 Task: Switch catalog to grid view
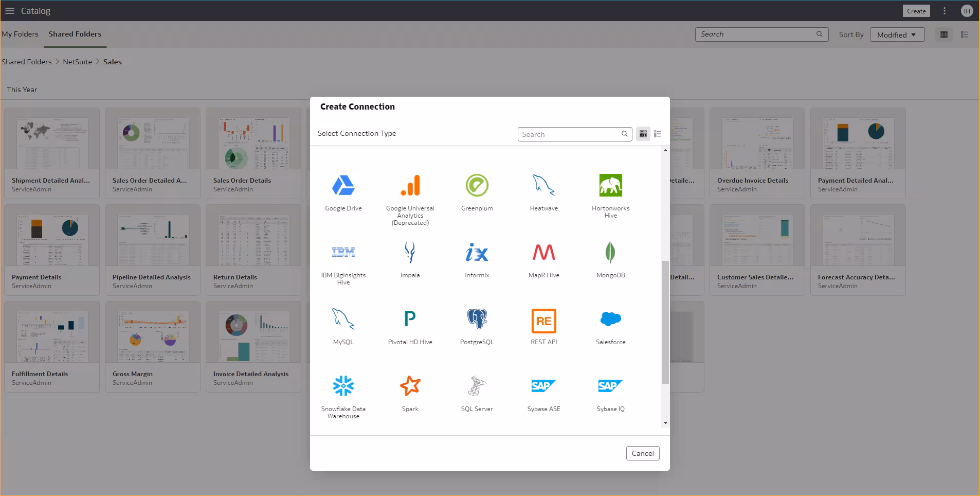[944, 34]
